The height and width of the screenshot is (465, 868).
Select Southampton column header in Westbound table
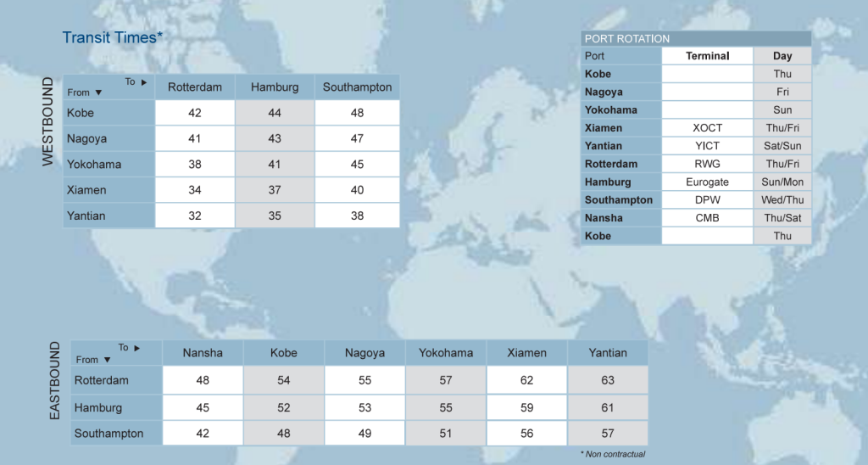357,87
